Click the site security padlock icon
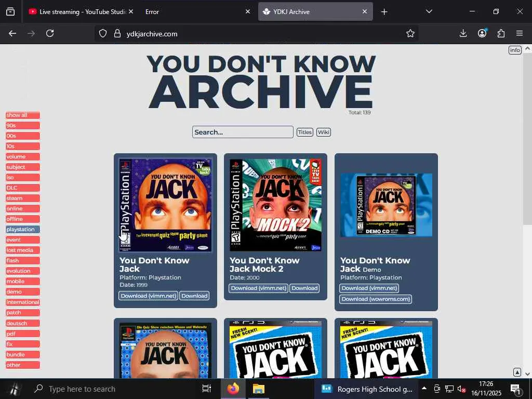532x399 pixels. [x=117, y=34]
